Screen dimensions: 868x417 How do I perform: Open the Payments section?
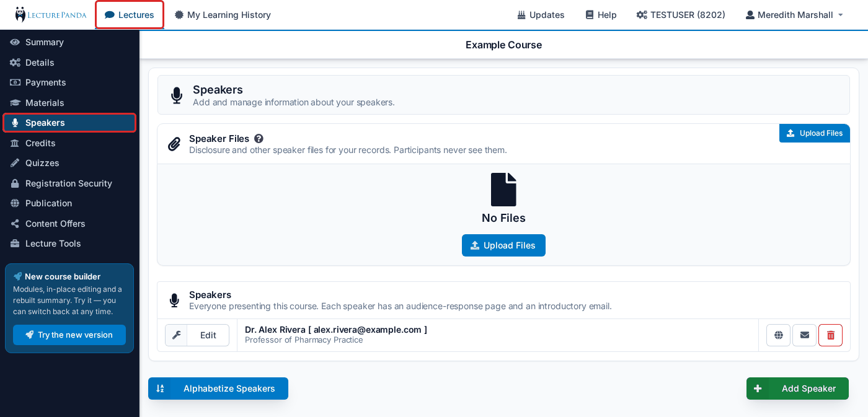point(69,82)
